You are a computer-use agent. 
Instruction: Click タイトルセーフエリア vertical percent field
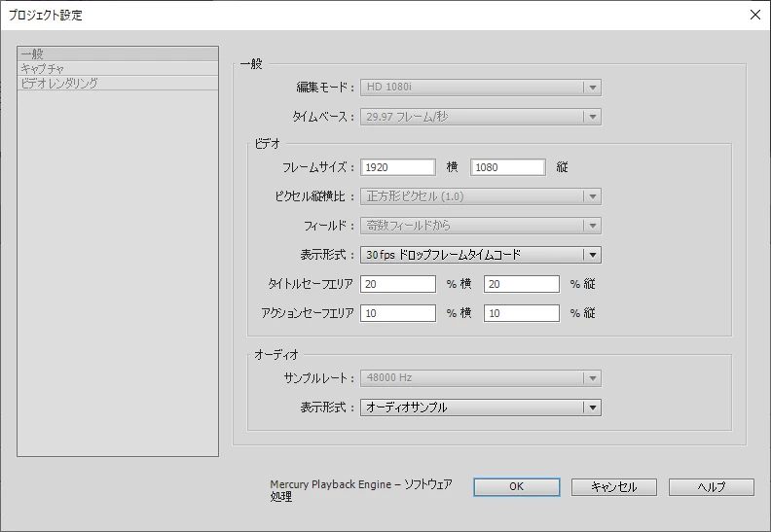tap(522, 284)
